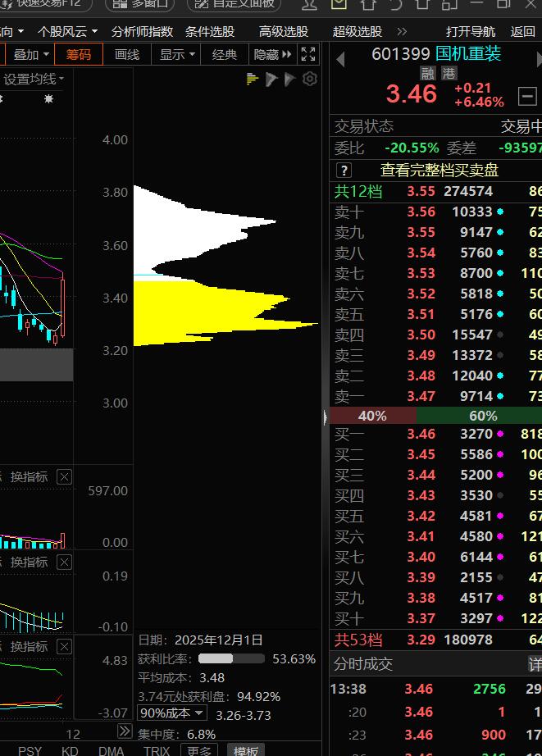Expand the 个股风云 menu
Screen dimensions: 542x756
[x=67, y=32]
